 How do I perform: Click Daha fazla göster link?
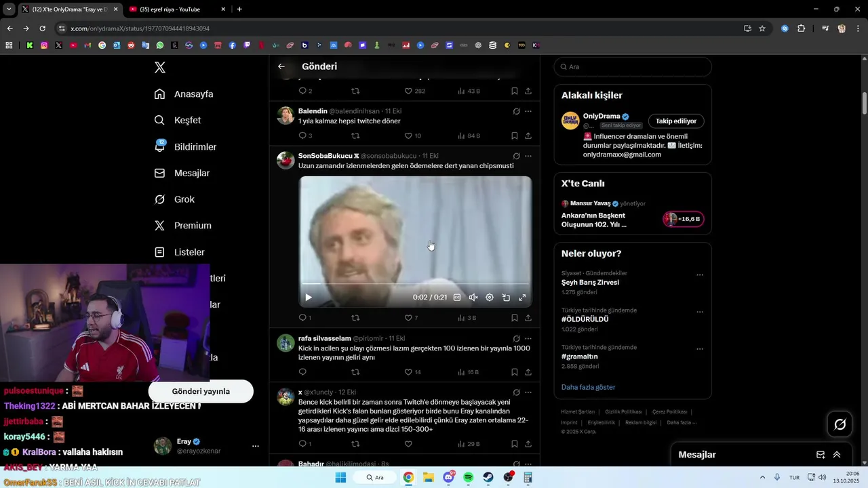pyautogui.click(x=588, y=387)
